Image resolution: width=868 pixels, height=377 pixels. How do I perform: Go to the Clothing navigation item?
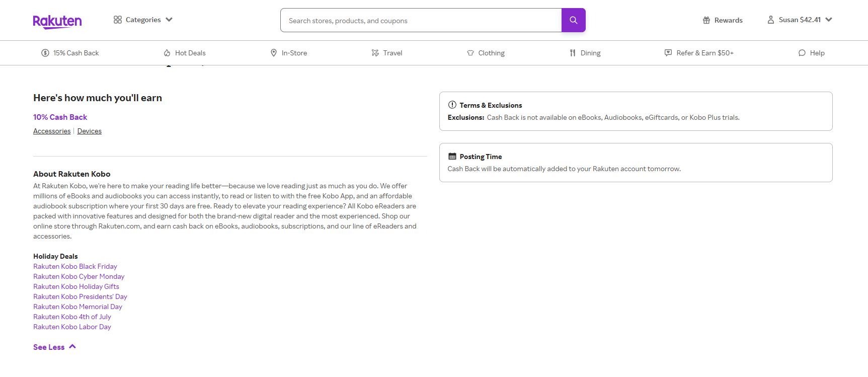[x=491, y=53]
